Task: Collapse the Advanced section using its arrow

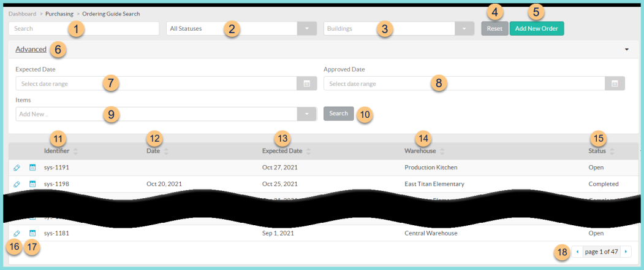Action: [x=627, y=49]
